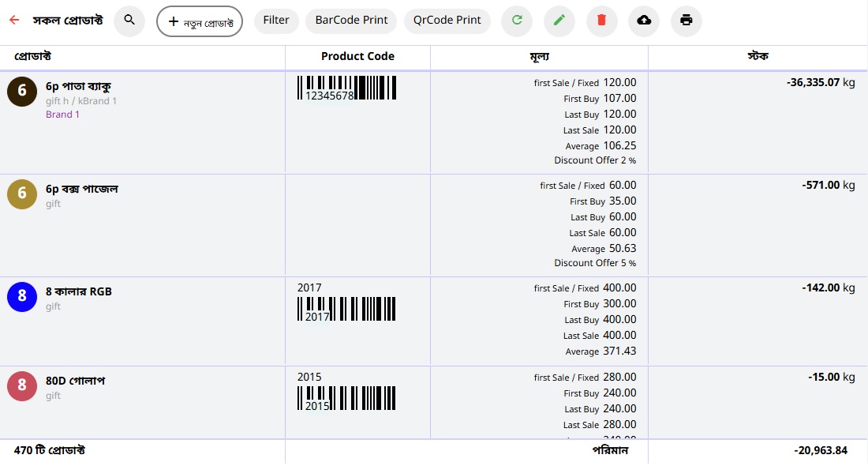This screenshot has height=466, width=868.
Task: Click First Buy 107.00 price
Action: (600, 99)
